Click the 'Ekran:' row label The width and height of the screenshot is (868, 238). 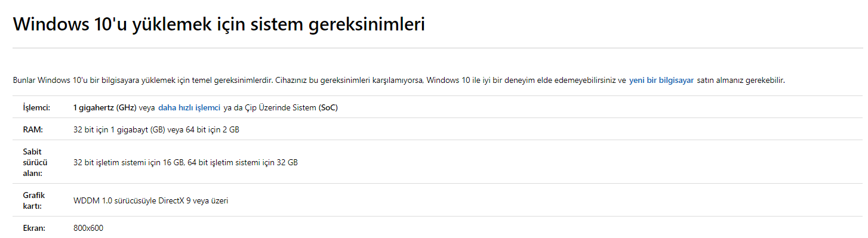click(x=33, y=228)
